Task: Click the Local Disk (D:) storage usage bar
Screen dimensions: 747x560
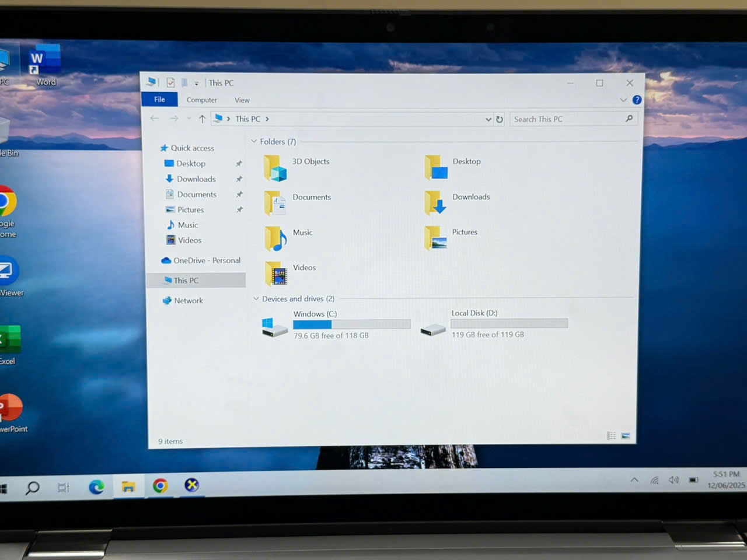Action: point(509,323)
